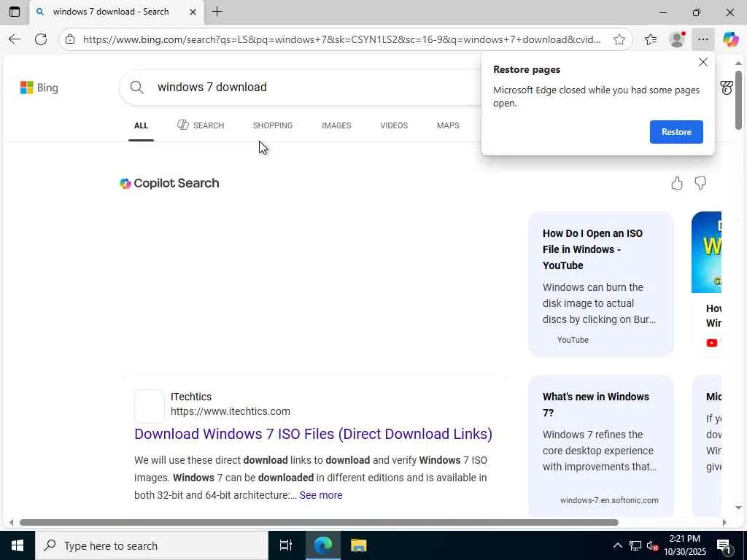Give thumbs down to Copilot Search
Image resolution: width=747 pixels, height=560 pixels.
pos(700,183)
